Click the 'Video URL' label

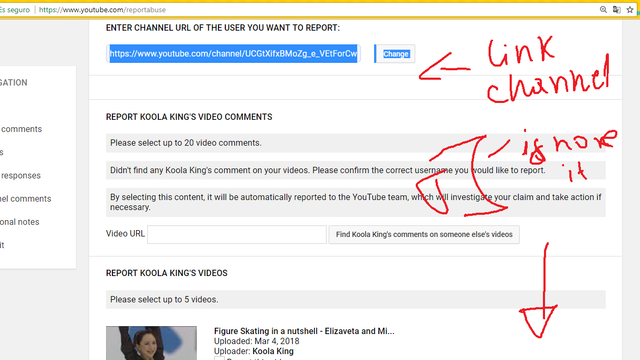point(125,233)
